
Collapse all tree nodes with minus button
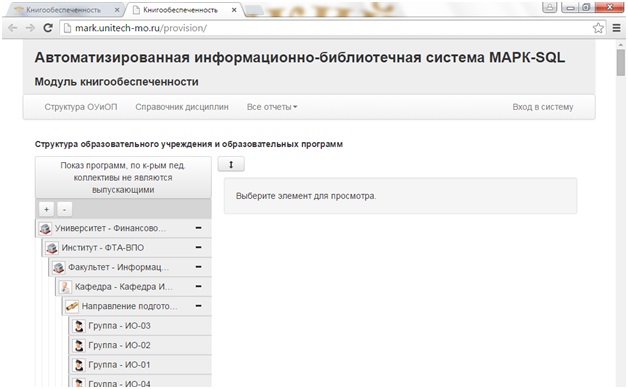click(x=64, y=209)
